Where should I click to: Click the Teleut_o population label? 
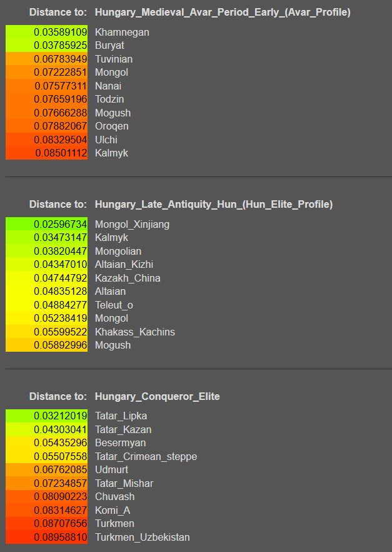click(x=114, y=305)
